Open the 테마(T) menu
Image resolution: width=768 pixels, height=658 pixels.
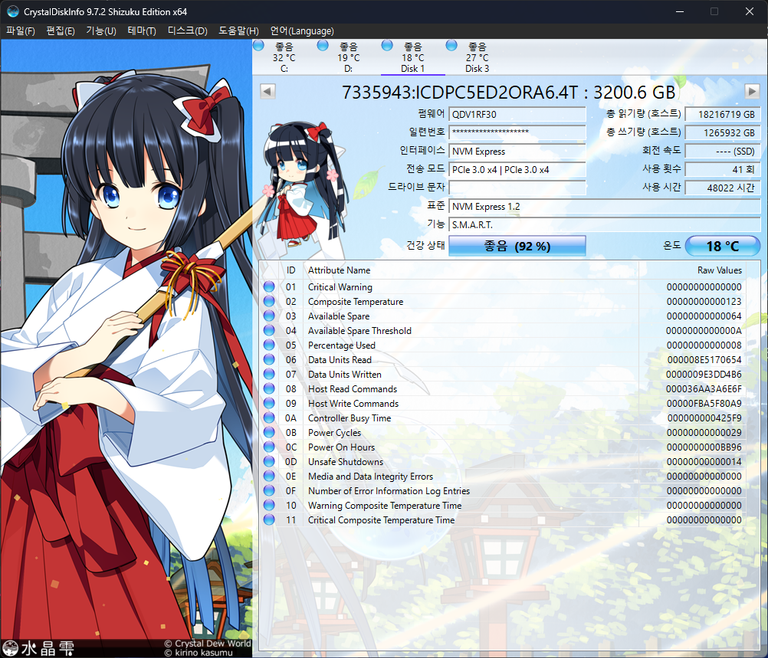[142, 31]
